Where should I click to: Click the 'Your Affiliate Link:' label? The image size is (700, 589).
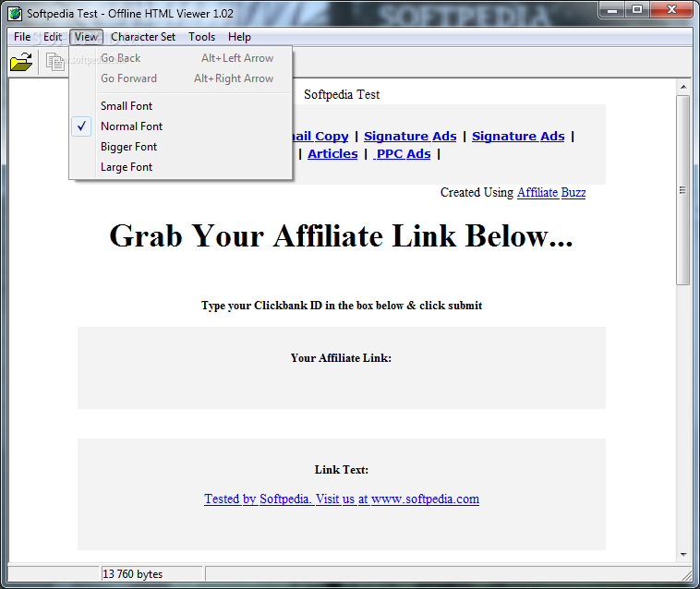coord(341,358)
